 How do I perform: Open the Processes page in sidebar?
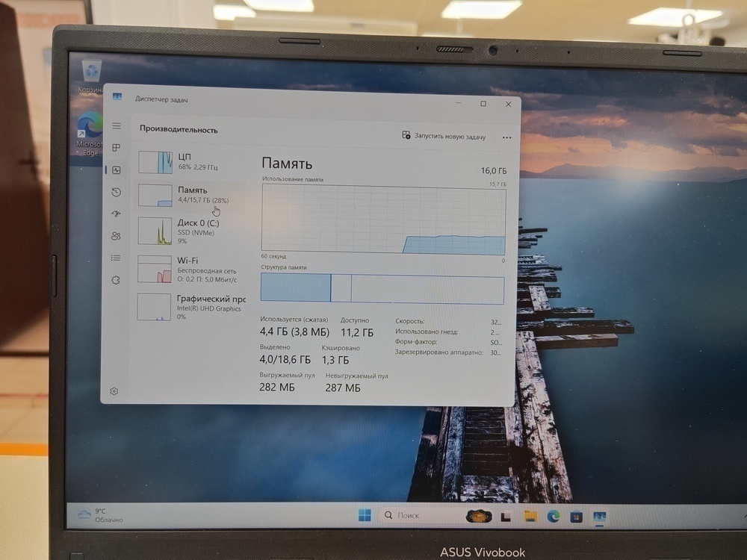[x=117, y=148]
